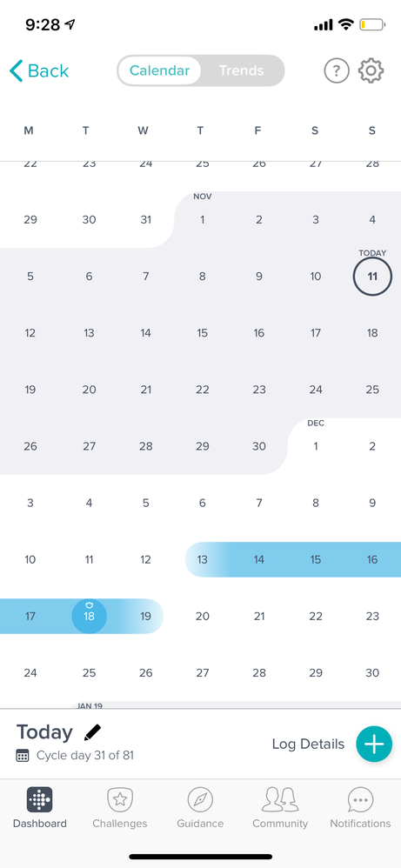Tap the calendar icon next to Cycle day
The width and height of the screenshot is (401, 868).
tap(23, 756)
